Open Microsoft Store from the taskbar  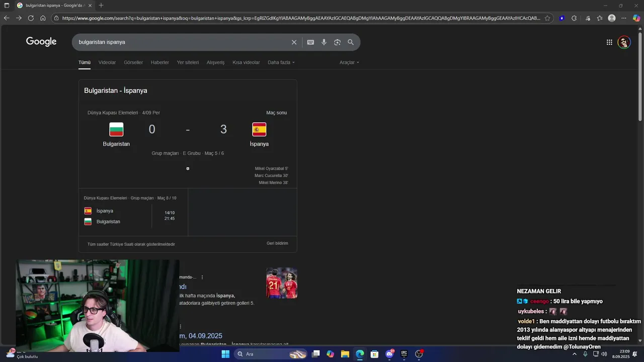[374, 354]
